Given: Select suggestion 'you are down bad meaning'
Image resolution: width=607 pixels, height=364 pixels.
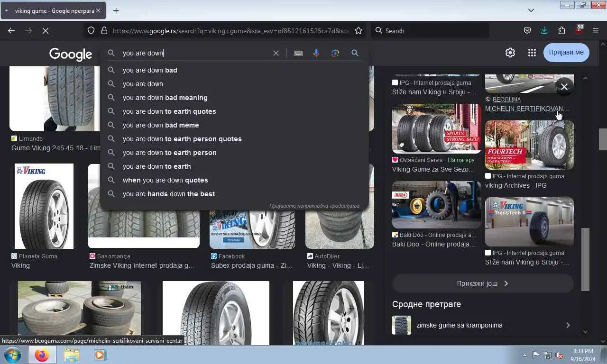Looking at the screenshot, I should coord(234,98).
